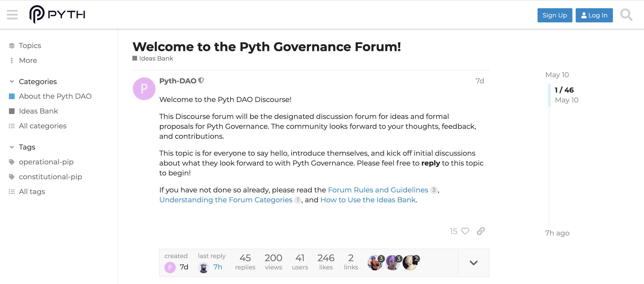The height and width of the screenshot is (284, 644).
Task: Go to Topics in sidebar
Action: [x=30, y=45]
